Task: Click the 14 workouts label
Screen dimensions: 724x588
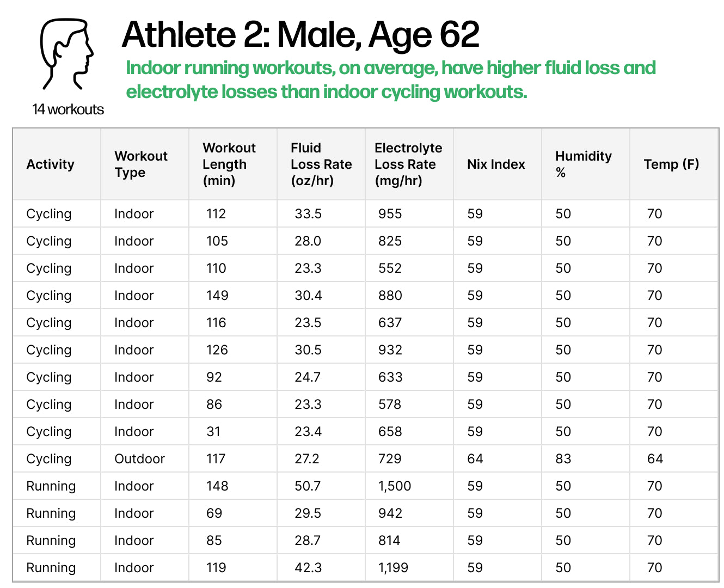Action: (x=68, y=109)
